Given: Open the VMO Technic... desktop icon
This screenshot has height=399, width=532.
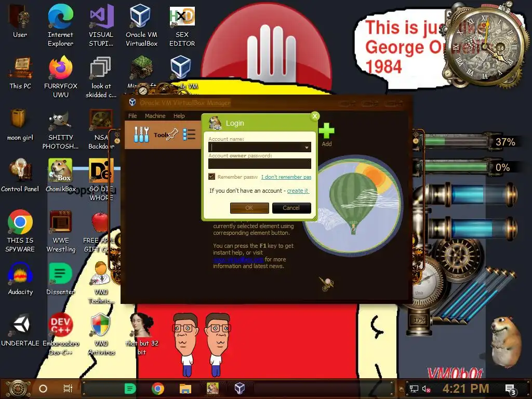Looking at the screenshot, I should (x=101, y=283).
